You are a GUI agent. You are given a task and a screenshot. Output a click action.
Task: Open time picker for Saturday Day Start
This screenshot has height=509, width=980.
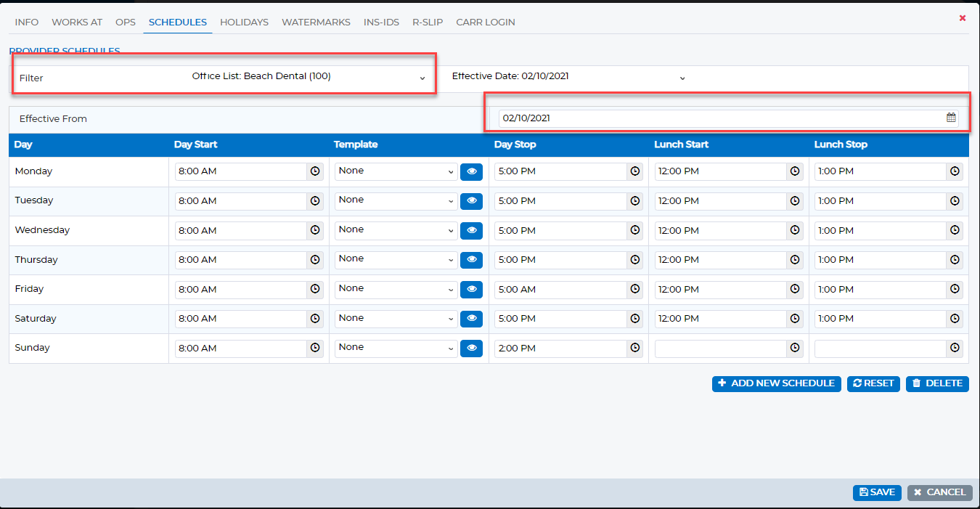coord(315,319)
